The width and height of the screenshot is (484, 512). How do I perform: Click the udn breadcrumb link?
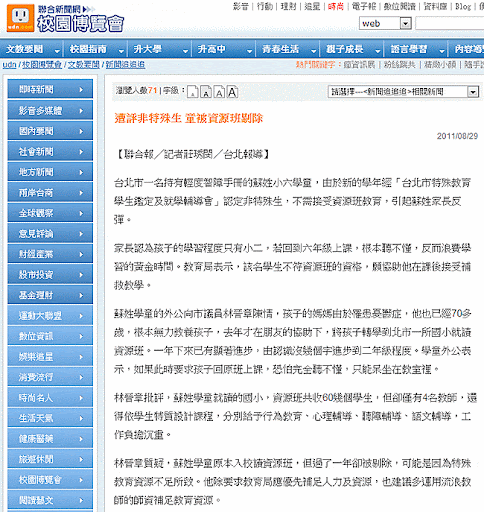tap(9, 65)
